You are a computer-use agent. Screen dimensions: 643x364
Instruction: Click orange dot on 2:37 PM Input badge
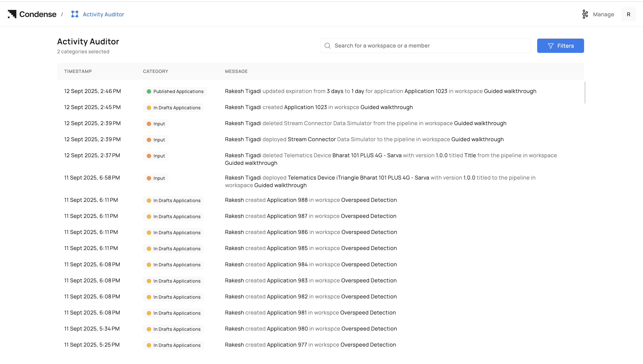click(x=149, y=156)
